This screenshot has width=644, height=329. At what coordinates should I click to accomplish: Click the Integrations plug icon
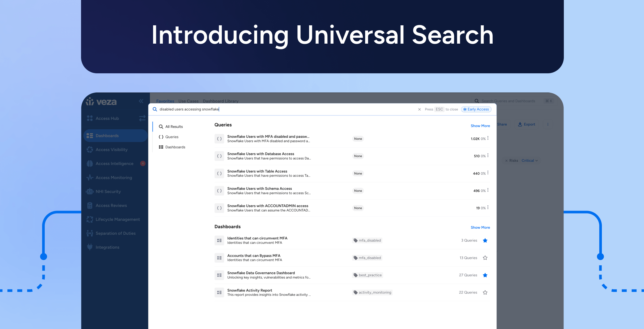pos(90,247)
